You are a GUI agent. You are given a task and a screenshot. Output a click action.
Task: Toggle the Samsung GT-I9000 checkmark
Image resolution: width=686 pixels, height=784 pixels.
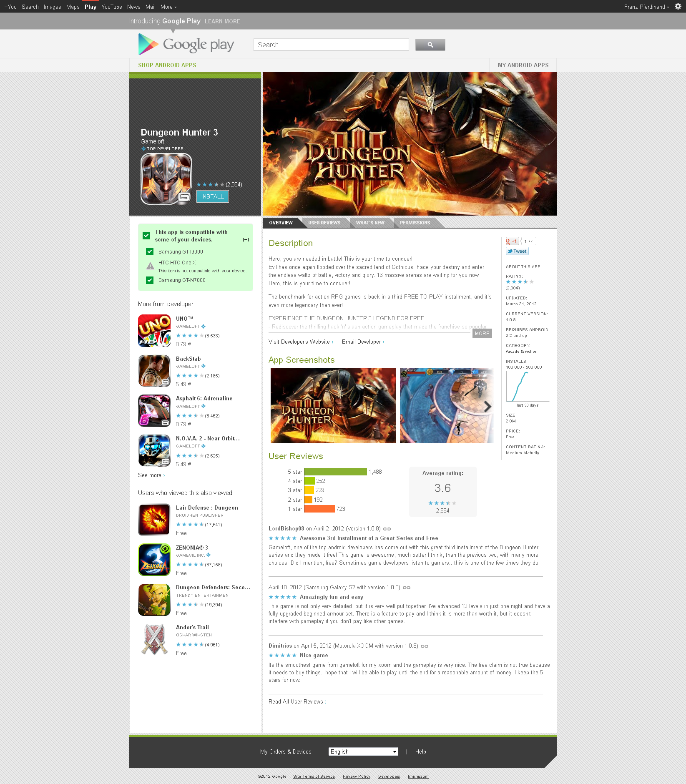(150, 251)
